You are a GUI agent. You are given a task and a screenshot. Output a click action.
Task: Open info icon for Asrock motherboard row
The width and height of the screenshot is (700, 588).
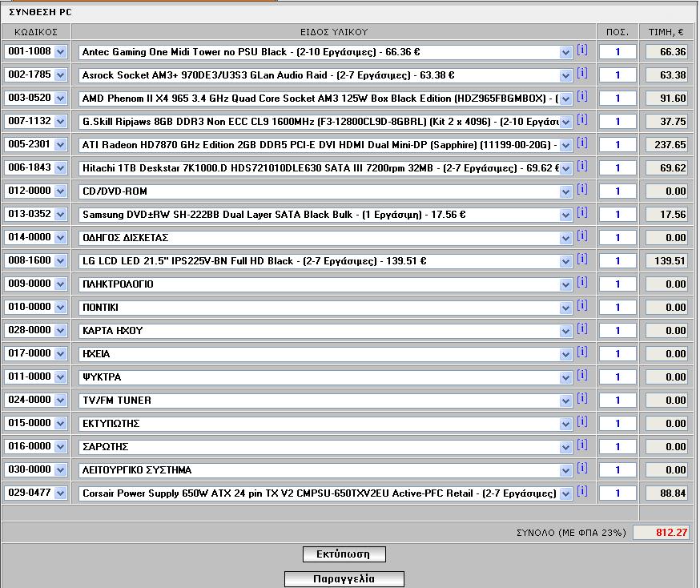click(582, 73)
